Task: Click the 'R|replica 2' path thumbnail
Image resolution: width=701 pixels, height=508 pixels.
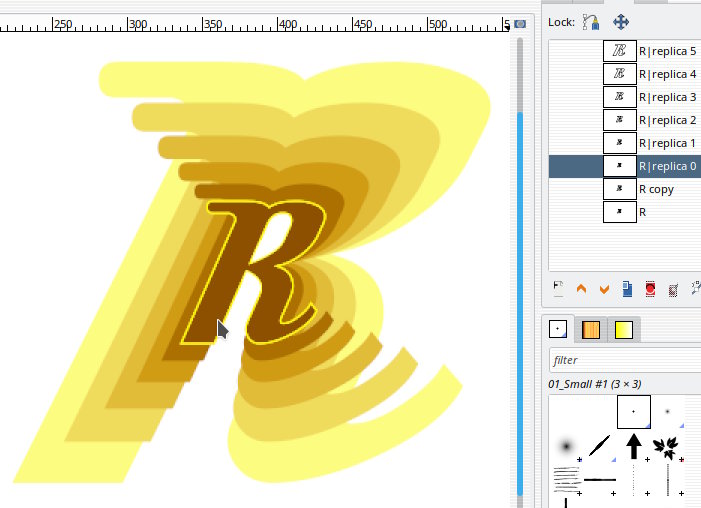Action: pyautogui.click(x=619, y=120)
